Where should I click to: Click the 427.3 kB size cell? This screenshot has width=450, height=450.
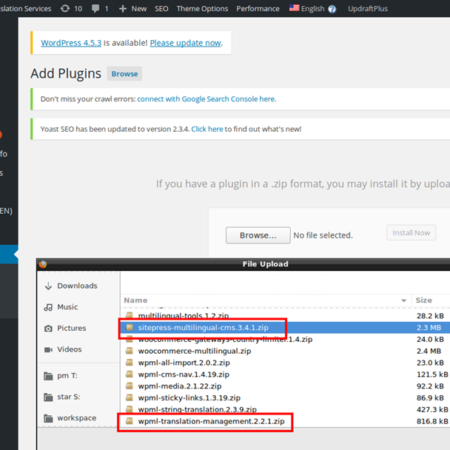432,409
